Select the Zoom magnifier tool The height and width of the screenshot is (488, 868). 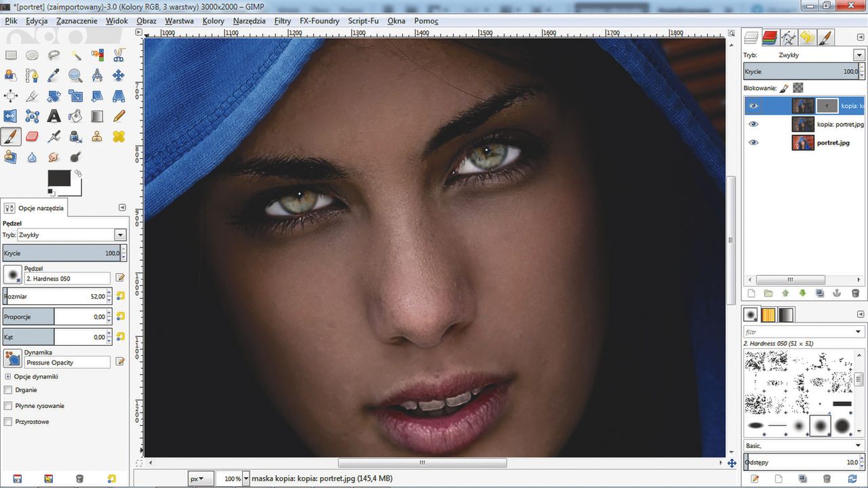point(75,75)
